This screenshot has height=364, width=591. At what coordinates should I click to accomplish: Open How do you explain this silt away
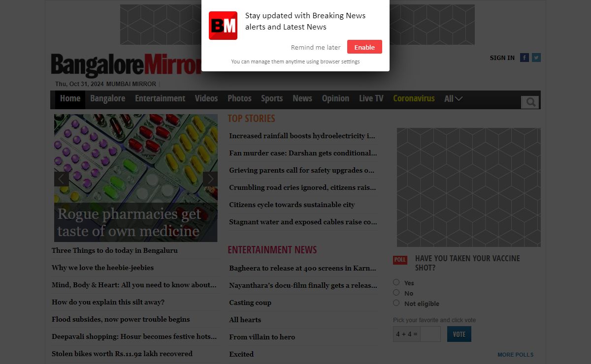pos(108,302)
